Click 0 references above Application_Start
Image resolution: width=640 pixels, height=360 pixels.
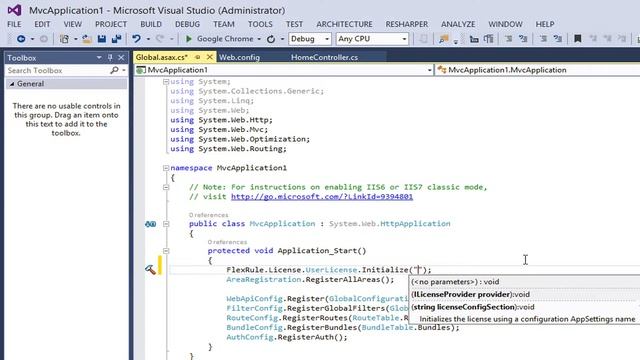click(x=227, y=242)
